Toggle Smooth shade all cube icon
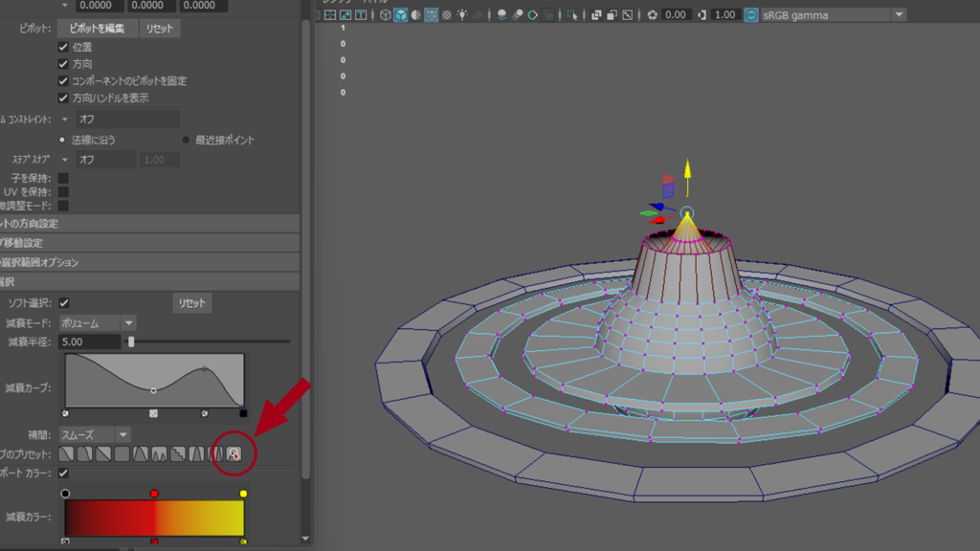Viewport: 980px width, 551px height. (401, 15)
